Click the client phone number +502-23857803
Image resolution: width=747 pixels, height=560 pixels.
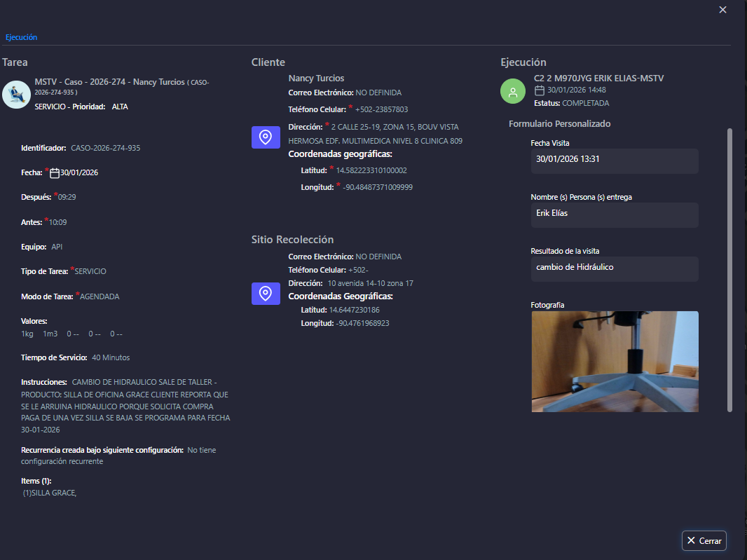(x=381, y=110)
